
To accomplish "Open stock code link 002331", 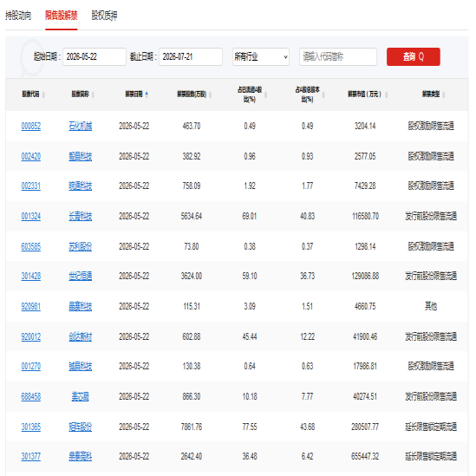I will [x=31, y=186].
